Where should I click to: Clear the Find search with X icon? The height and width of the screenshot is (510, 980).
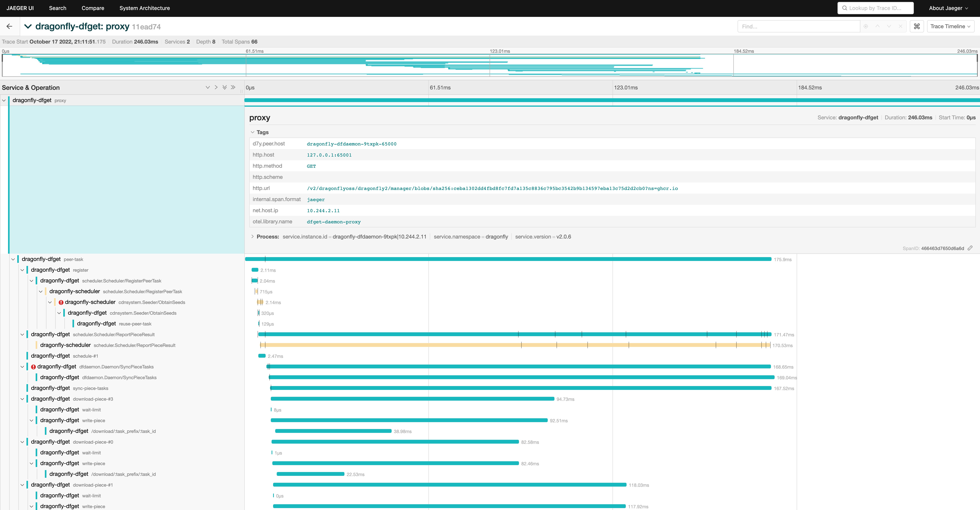[900, 26]
